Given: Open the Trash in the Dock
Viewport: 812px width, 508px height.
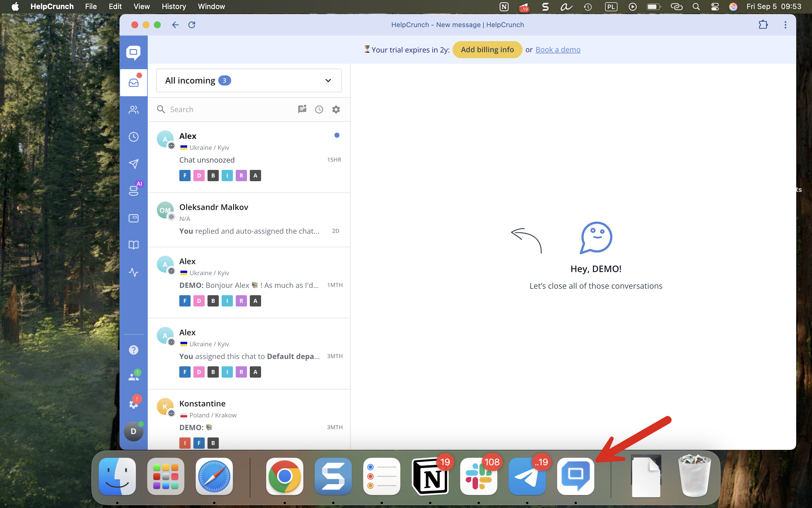Looking at the screenshot, I should pyautogui.click(x=694, y=476).
